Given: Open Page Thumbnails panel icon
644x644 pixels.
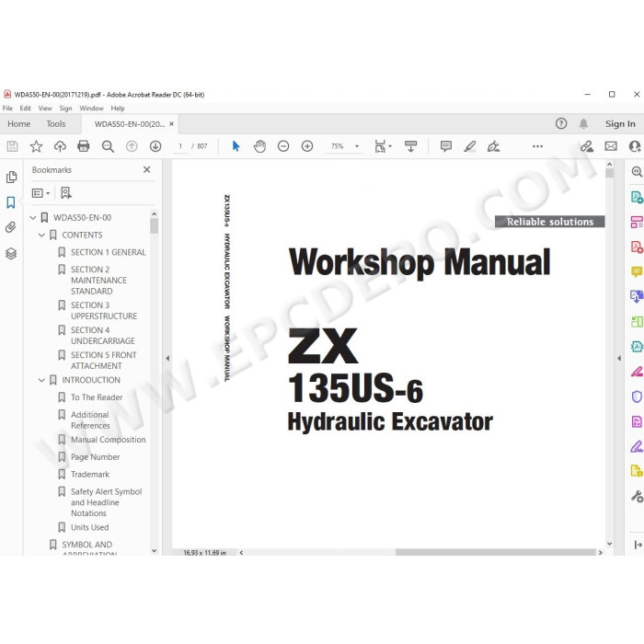Looking at the screenshot, I should [11, 177].
